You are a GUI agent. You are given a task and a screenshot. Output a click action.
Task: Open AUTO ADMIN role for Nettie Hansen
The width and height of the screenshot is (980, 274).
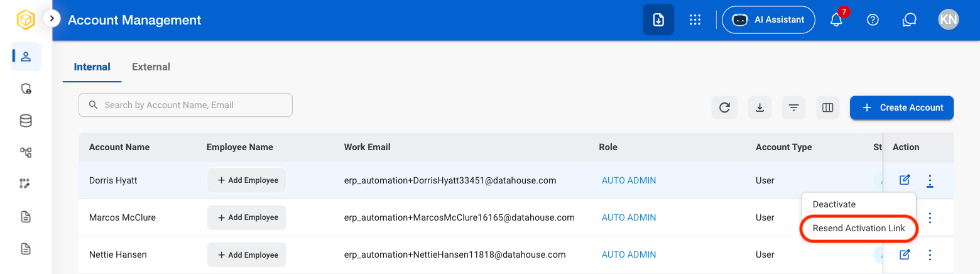point(629,255)
